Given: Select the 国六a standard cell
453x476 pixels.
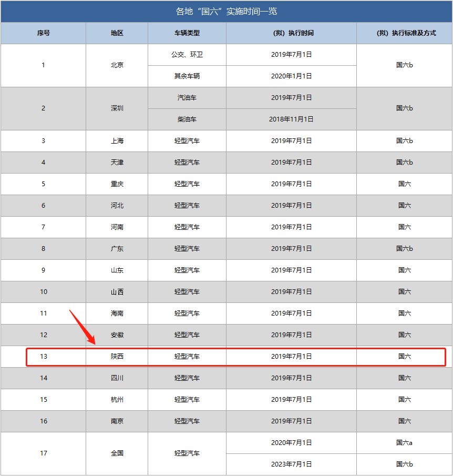Looking at the screenshot, I should [404, 443].
